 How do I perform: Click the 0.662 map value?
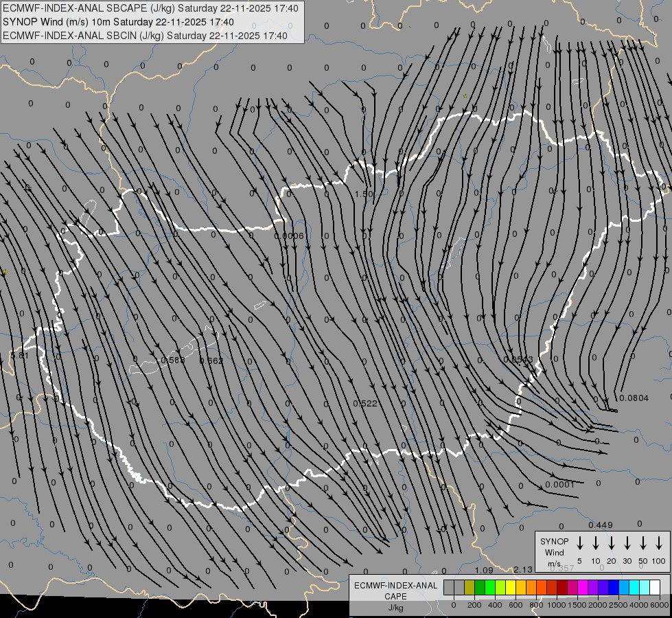(x=211, y=361)
